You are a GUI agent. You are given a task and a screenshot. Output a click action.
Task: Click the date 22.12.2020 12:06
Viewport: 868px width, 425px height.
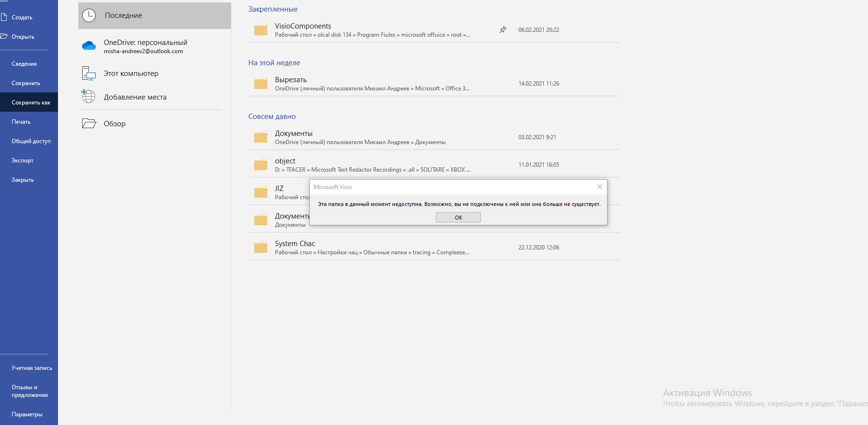click(x=539, y=248)
